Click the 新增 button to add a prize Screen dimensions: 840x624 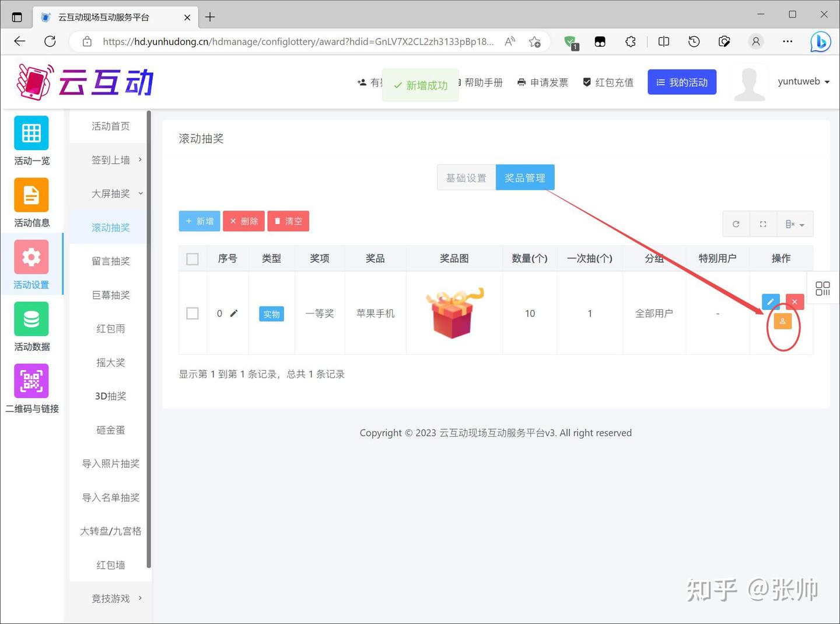[x=199, y=221]
